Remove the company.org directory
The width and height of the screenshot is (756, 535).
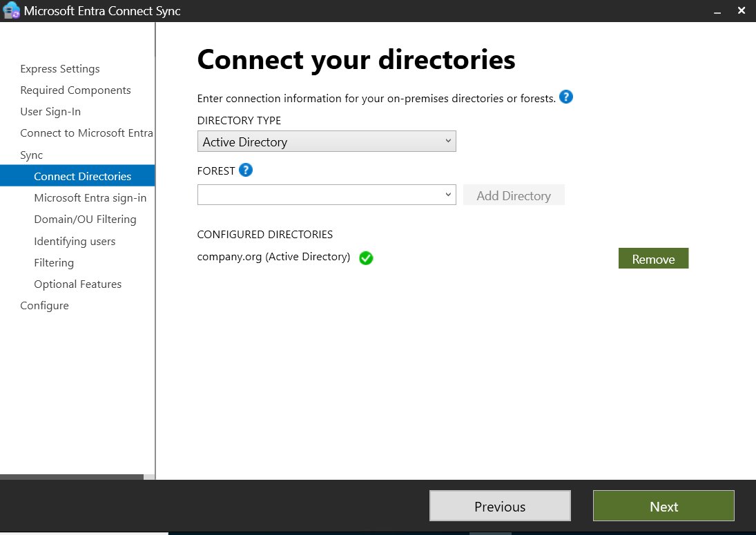(x=653, y=259)
